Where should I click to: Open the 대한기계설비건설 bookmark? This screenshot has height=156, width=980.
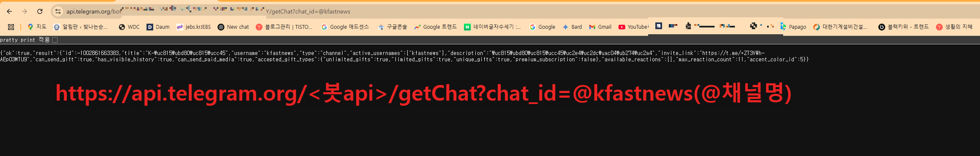click(840, 27)
